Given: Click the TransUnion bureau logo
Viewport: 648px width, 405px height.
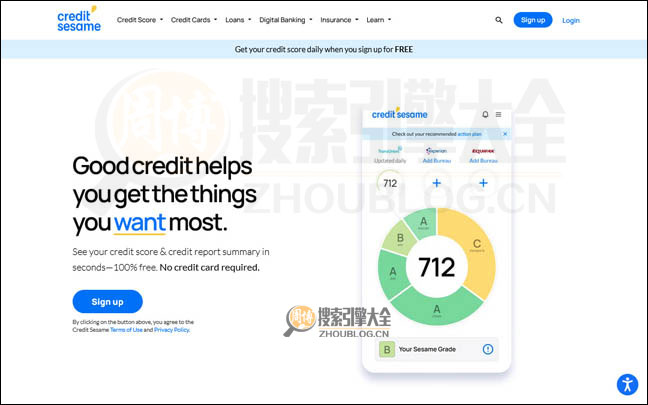Looking at the screenshot, I should (390, 150).
